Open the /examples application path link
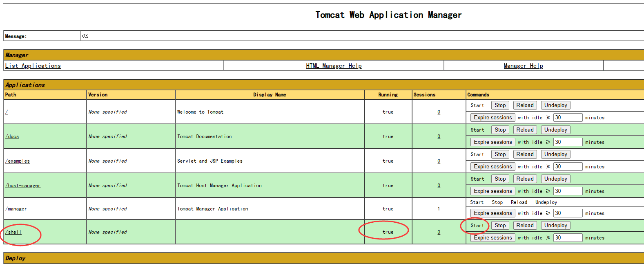The height and width of the screenshot is (264, 644). click(x=18, y=161)
